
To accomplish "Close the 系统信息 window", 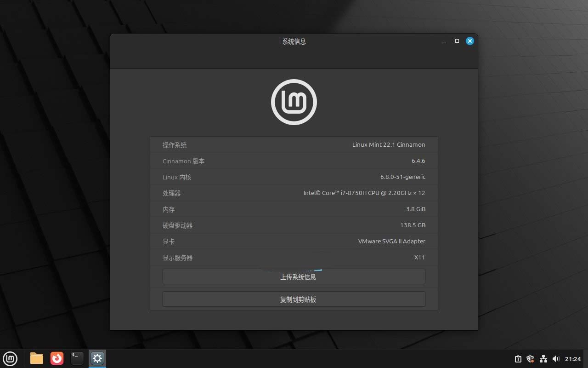I will pos(469,41).
